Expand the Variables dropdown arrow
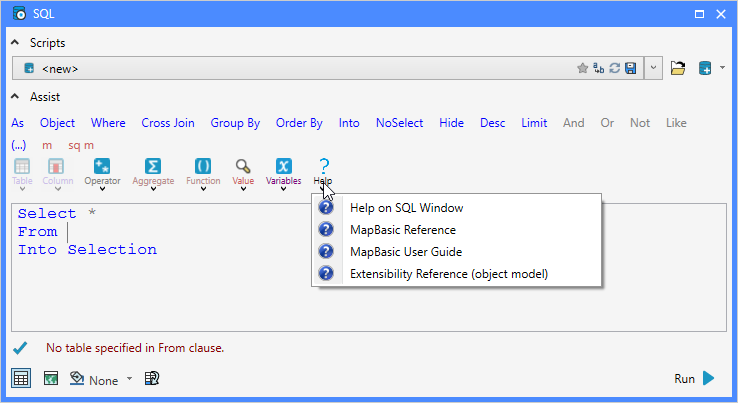Viewport: 738px width, 403px height. point(283,189)
